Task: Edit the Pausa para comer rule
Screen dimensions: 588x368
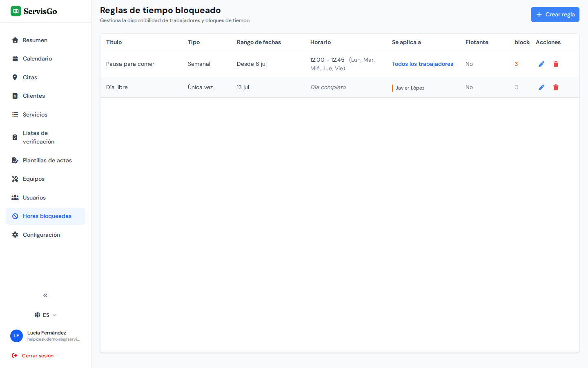Action: pyautogui.click(x=541, y=64)
